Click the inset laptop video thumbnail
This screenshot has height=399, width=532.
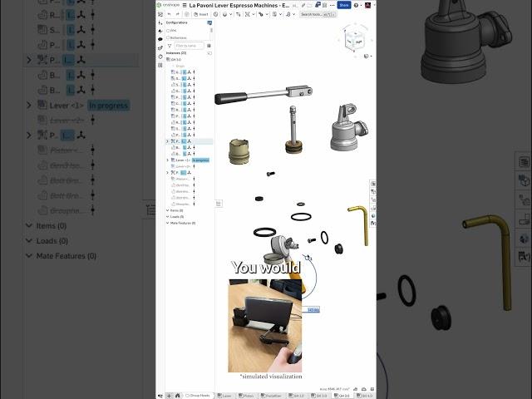pyautogui.click(x=265, y=326)
